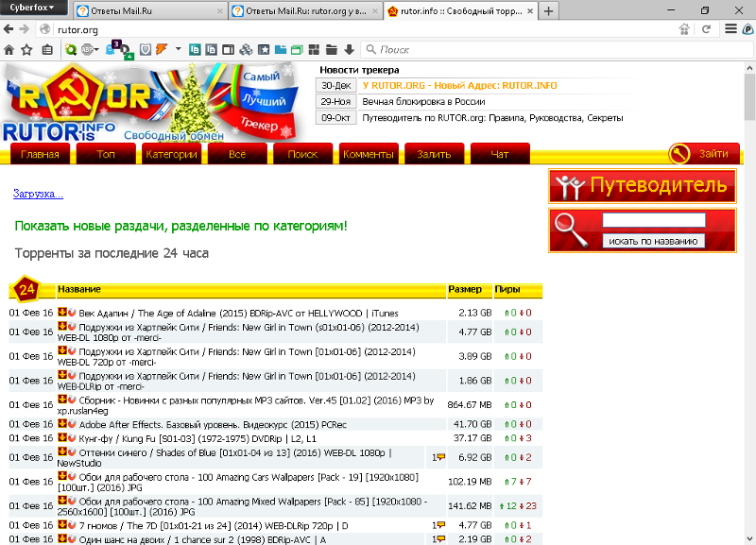Click the orange lightning bolt icon
The image size is (756, 545).
[x=162, y=49]
